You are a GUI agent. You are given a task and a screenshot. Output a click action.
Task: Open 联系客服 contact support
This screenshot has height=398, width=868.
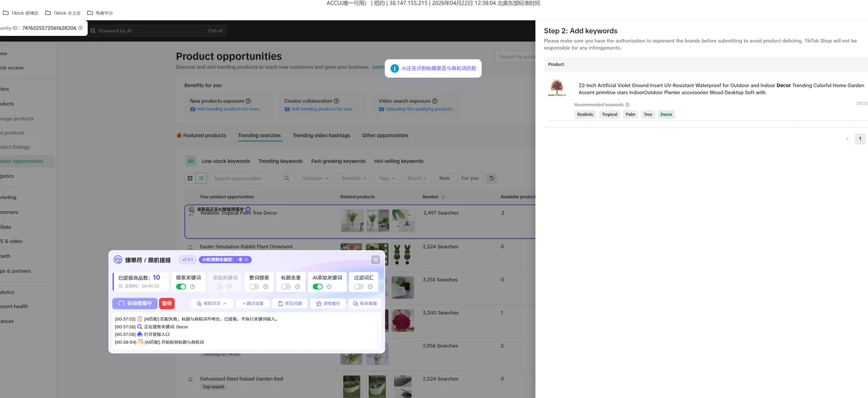(x=365, y=303)
